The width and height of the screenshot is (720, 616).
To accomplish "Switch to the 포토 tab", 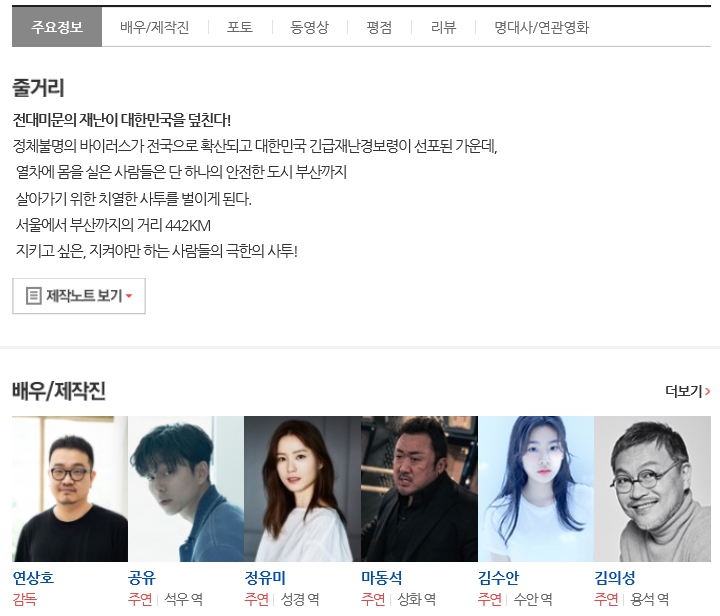I will [240, 27].
